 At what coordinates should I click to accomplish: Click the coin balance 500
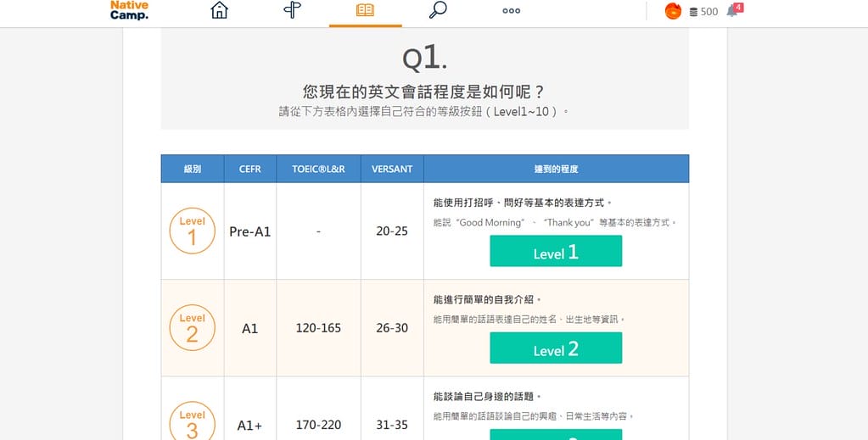[703, 12]
